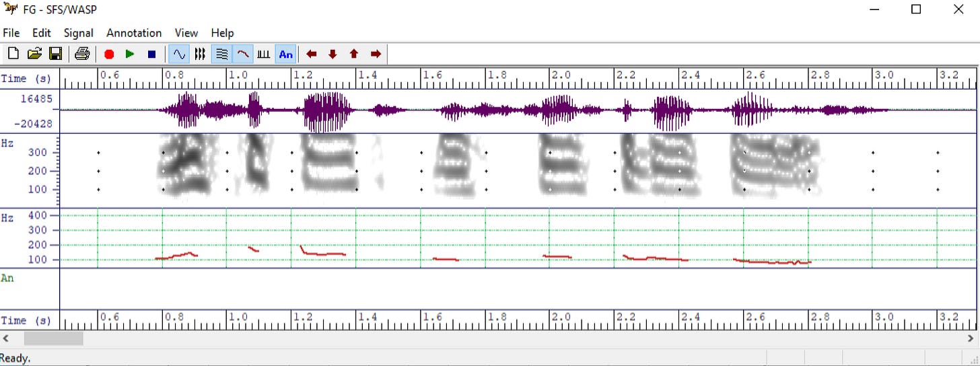Click the '3.0' mark on the top time ruler
Image resolution: width=980 pixels, height=366 pixels.
point(884,75)
